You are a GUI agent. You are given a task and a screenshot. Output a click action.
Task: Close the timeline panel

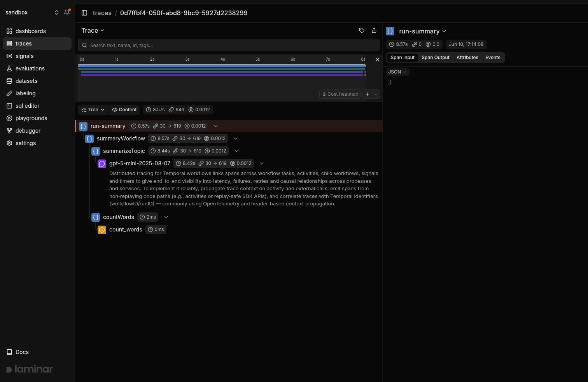[377, 60]
